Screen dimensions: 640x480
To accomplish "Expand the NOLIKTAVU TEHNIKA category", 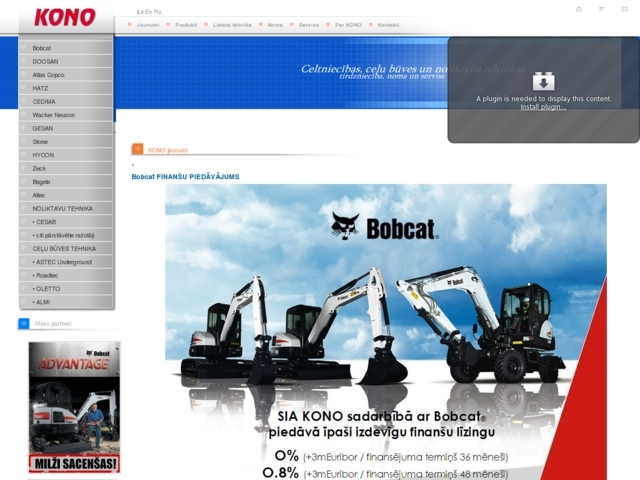I will coord(62,208).
